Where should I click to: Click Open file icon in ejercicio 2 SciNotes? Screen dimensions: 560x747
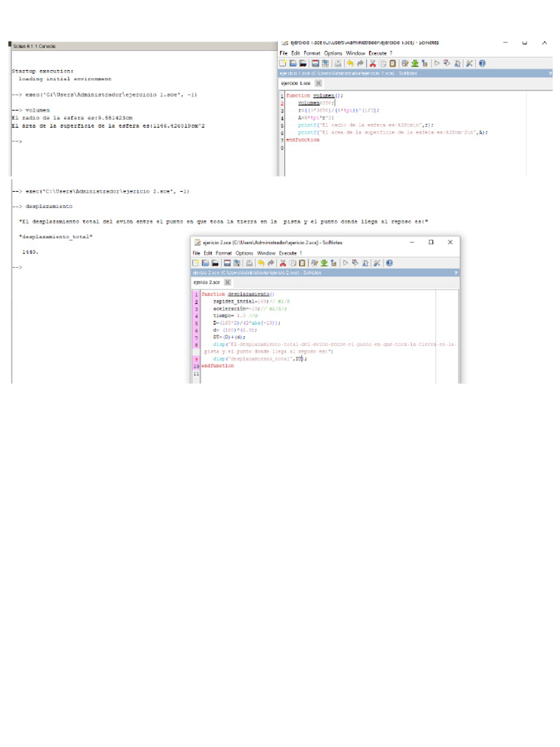[x=205, y=263]
